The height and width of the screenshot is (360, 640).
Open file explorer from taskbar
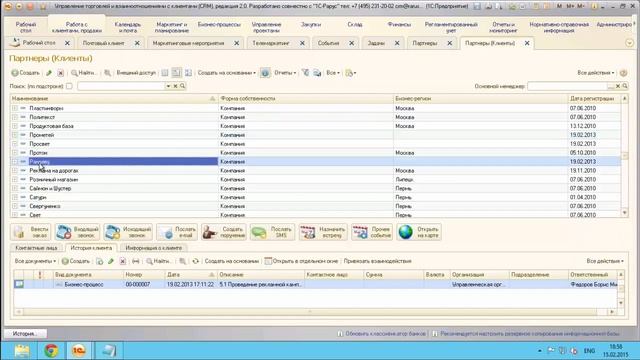click(22, 351)
